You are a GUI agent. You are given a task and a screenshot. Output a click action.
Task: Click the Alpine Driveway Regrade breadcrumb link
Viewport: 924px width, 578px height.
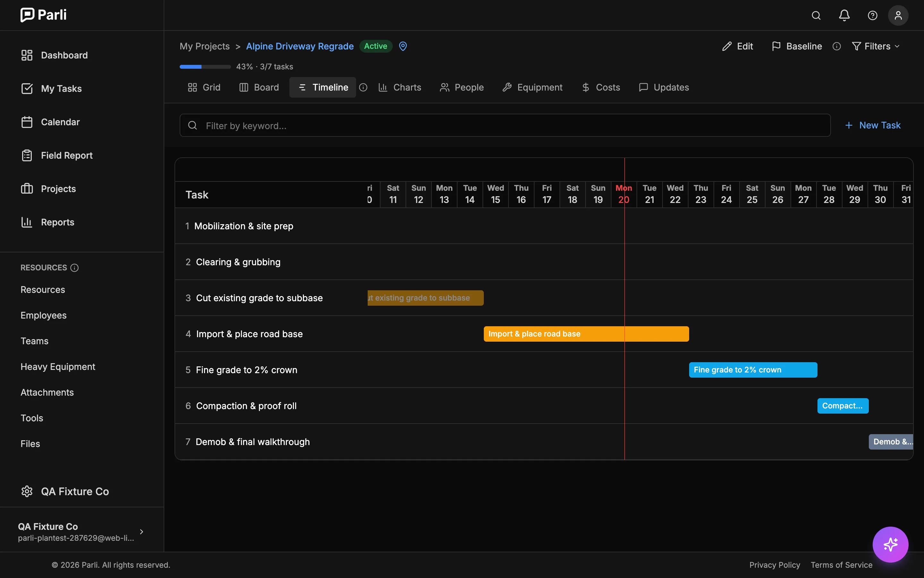coord(300,46)
